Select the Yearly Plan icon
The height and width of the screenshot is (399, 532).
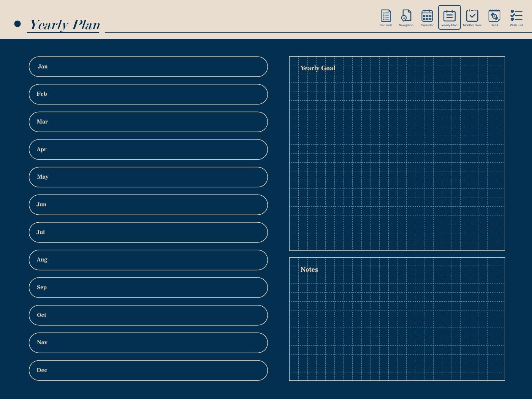coord(450,17)
